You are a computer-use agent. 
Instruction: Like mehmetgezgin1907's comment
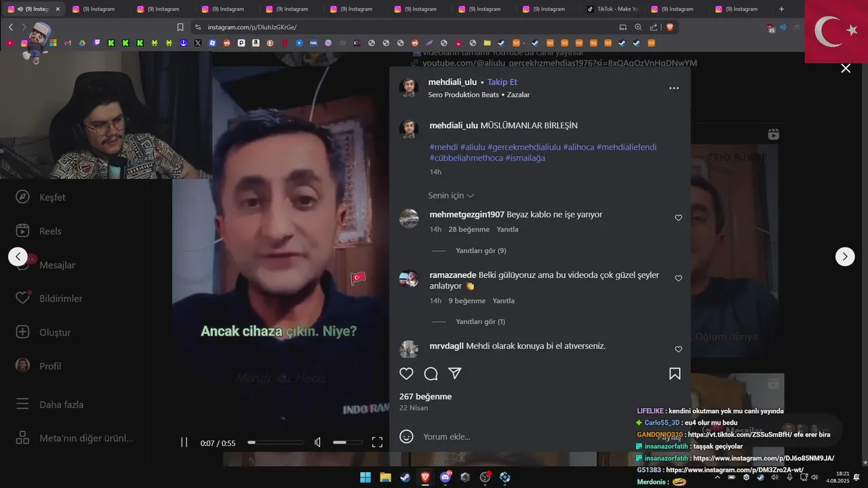[x=678, y=218]
